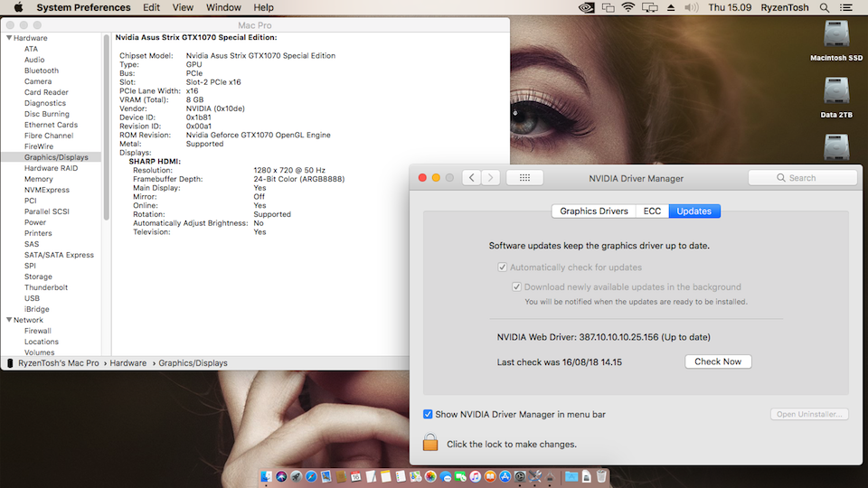868x488 pixels.
Task: Toggle Download newly available updates checkbox
Action: (516, 286)
